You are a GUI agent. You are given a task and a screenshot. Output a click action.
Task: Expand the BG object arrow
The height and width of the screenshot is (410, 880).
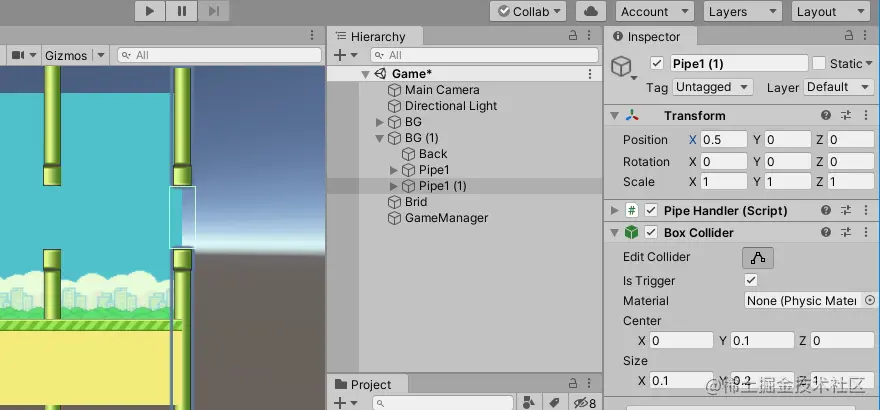point(379,122)
